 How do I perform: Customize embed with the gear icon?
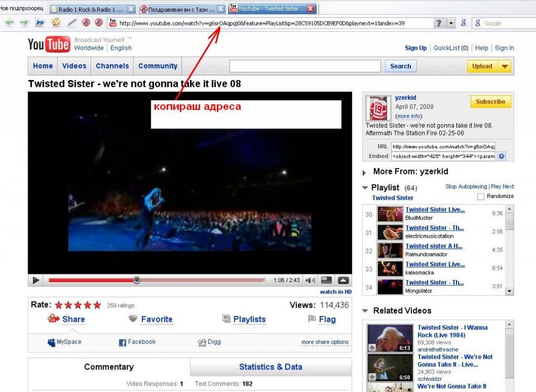point(501,156)
